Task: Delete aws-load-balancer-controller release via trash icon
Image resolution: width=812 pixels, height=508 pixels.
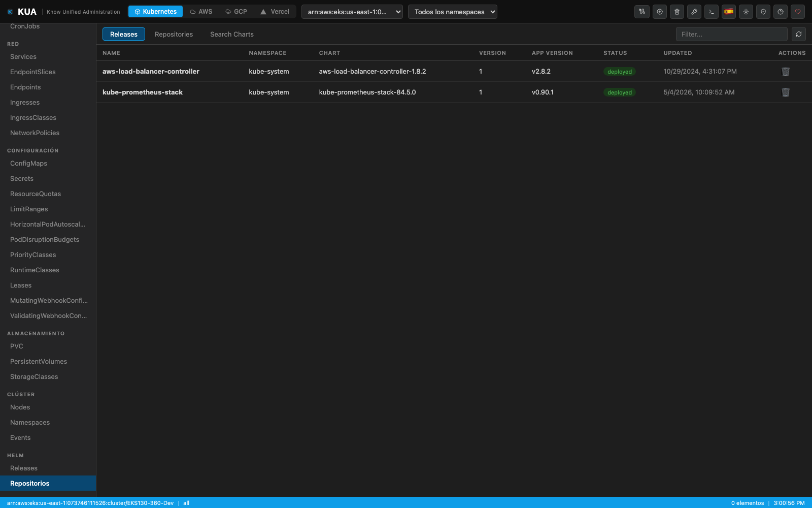Action: click(786, 72)
